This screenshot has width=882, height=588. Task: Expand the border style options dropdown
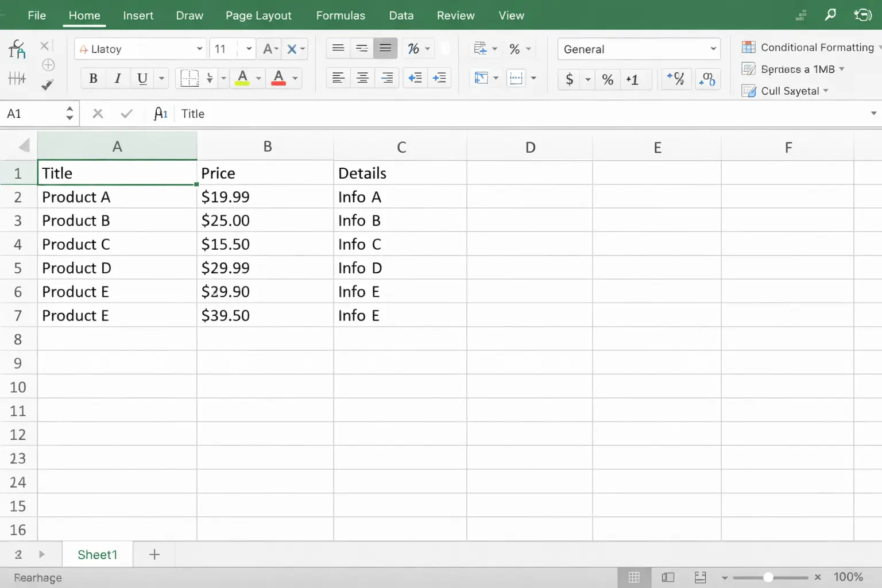pos(223,78)
